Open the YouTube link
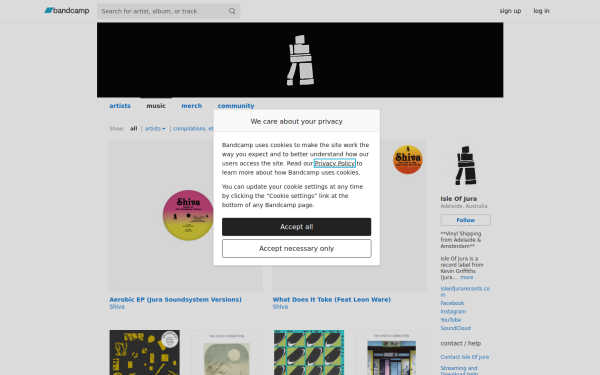 click(x=451, y=320)
